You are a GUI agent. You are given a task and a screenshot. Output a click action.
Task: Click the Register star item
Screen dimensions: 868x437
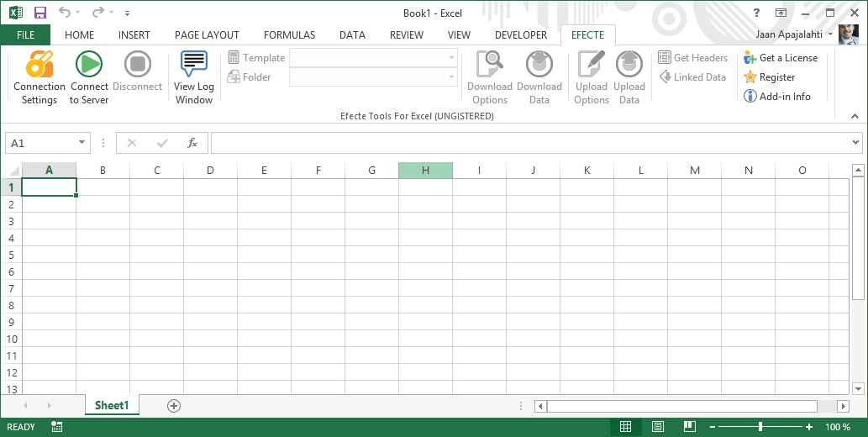770,77
